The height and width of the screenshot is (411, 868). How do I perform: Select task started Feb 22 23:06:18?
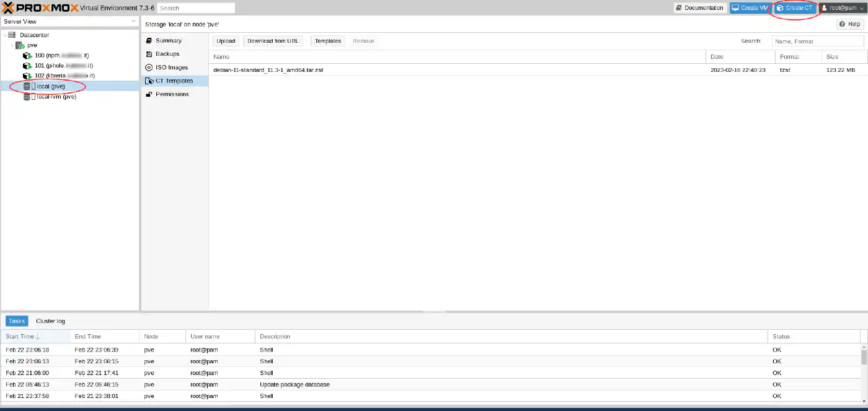coord(430,350)
